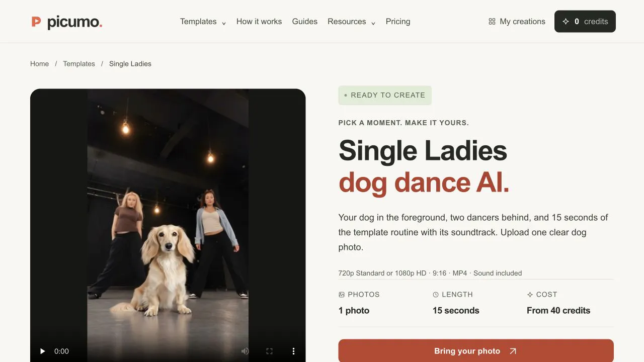Click the 720p Standard or 1080p HD text

[x=382, y=273]
